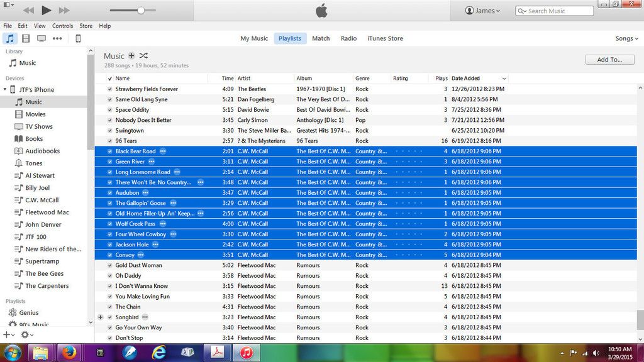Uncheck the 96 Tears song checkbox
The width and height of the screenshot is (644, 362).
pos(110,141)
